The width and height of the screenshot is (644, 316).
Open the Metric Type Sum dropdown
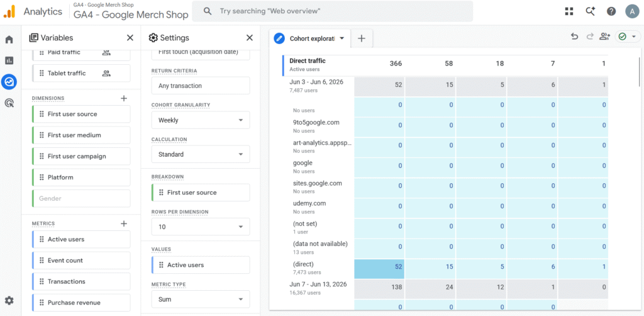[201, 299]
